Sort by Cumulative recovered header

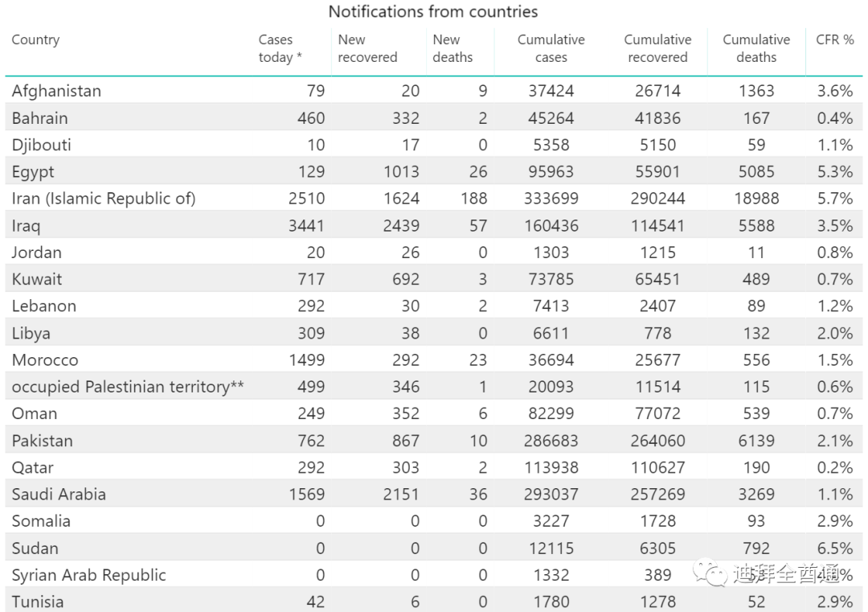click(657, 48)
